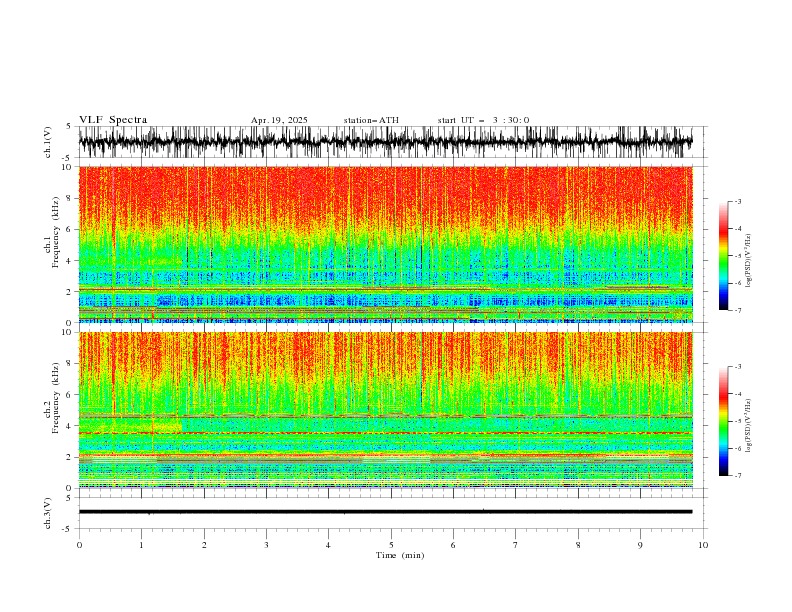
Task: Click the ch.2 color bar "log(PSD)(V²/Hz)" label
Action: tap(749, 426)
